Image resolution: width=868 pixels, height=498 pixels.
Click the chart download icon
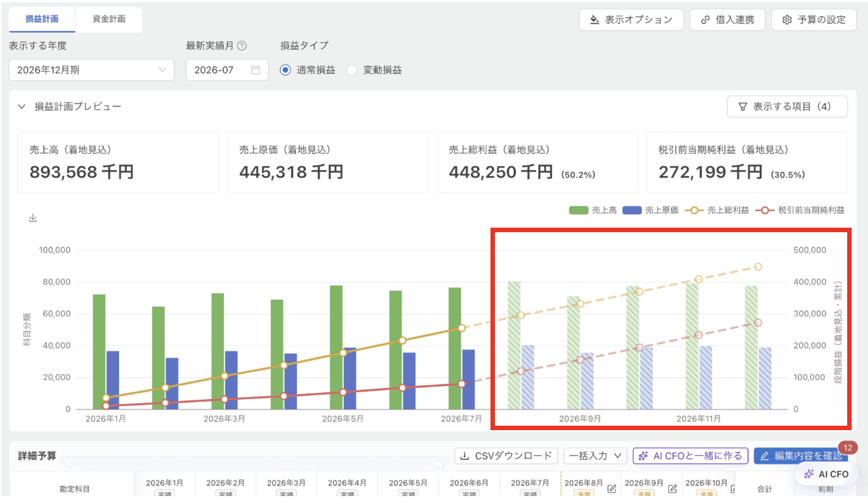pos(33,218)
